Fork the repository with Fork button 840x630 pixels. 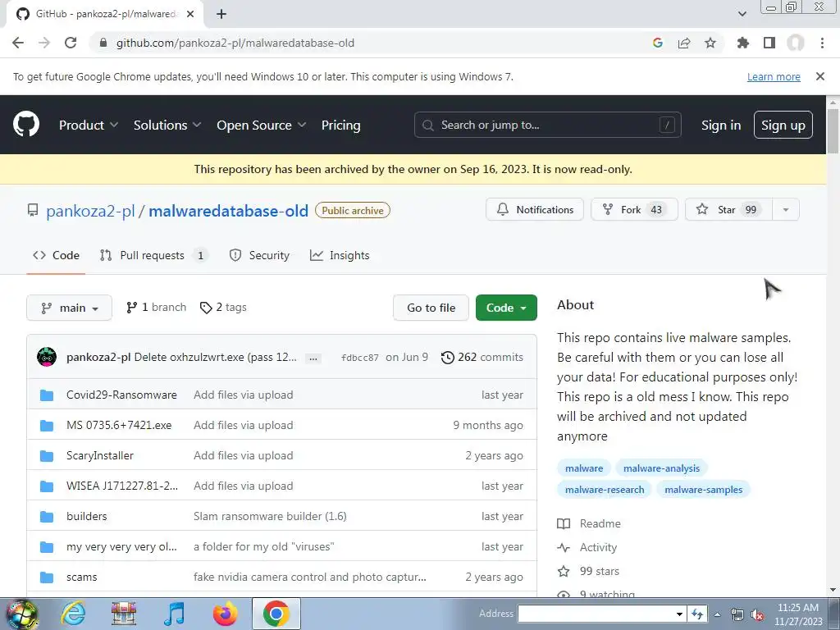[634, 209]
